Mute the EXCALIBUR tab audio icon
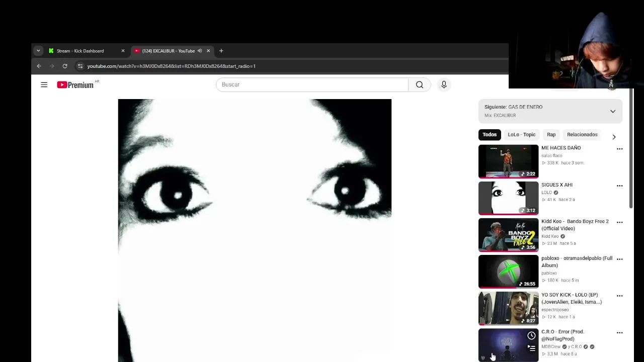644x362 pixels. click(200, 51)
